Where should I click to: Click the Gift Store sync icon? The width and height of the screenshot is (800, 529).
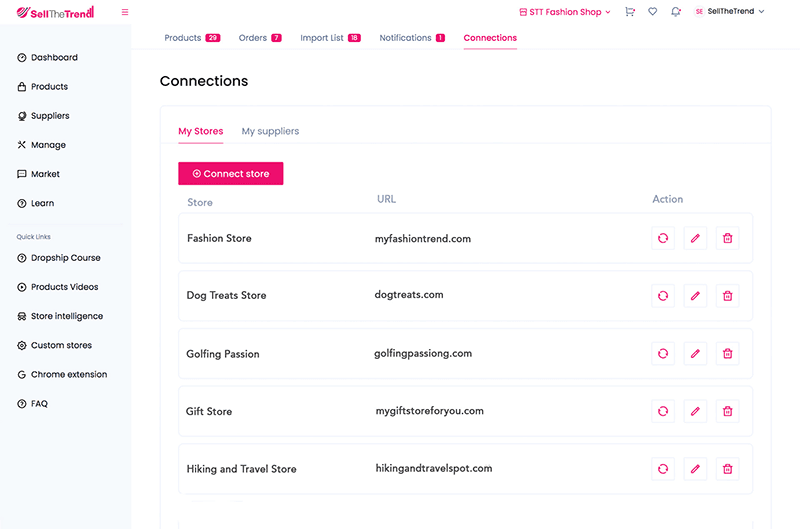(x=662, y=411)
